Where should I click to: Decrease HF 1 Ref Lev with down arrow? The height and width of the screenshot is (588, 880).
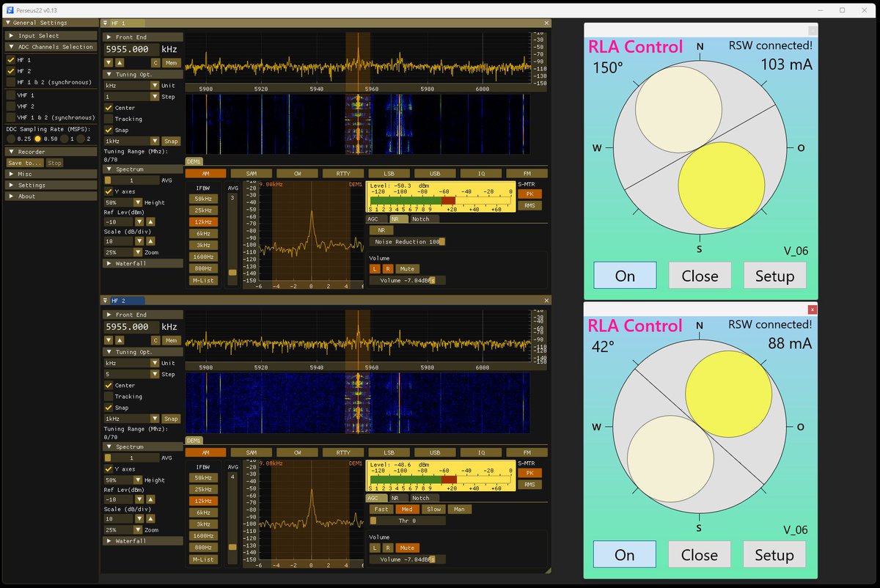pyautogui.click(x=139, y=221)
